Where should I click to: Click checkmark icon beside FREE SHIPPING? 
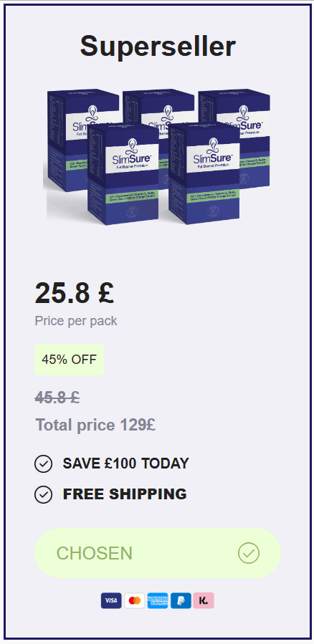[x=43, y=494]
